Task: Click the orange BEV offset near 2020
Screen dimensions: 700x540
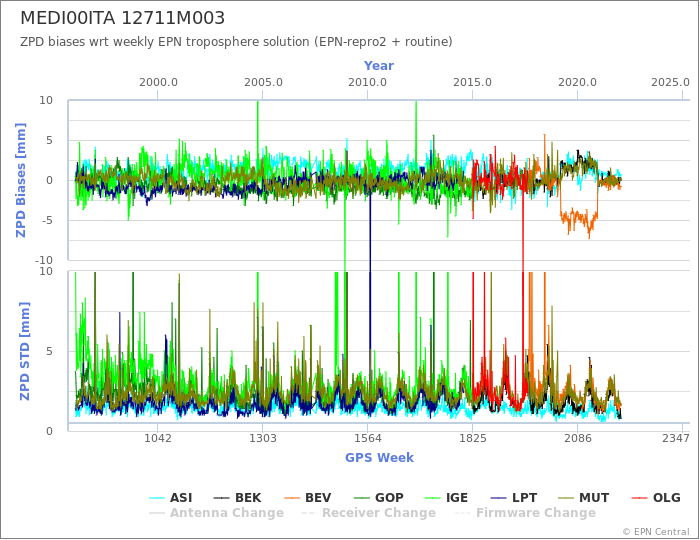Action: 579,219
